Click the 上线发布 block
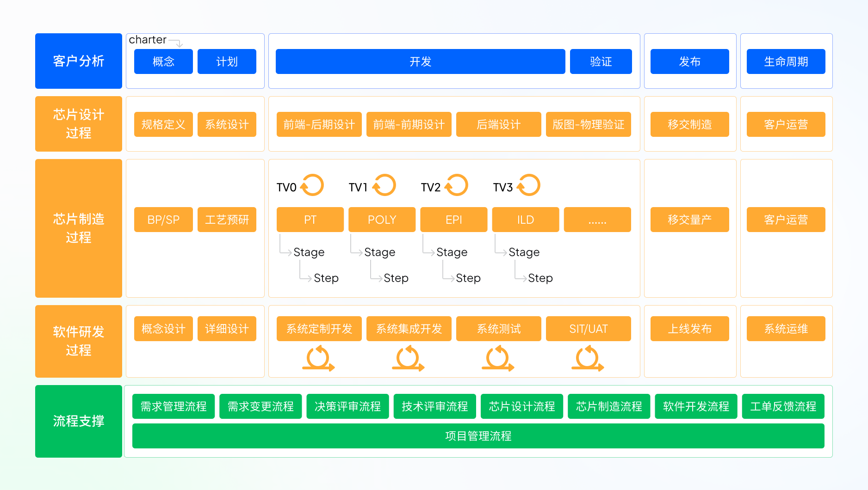The height and width of the screenshot is (490, 868). click(690, 329)
